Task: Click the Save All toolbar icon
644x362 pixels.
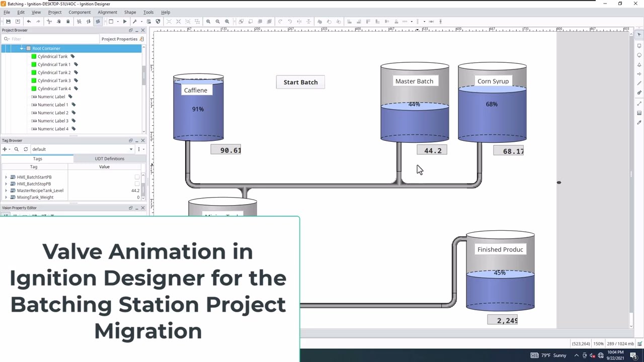Action: pos(18,22)
